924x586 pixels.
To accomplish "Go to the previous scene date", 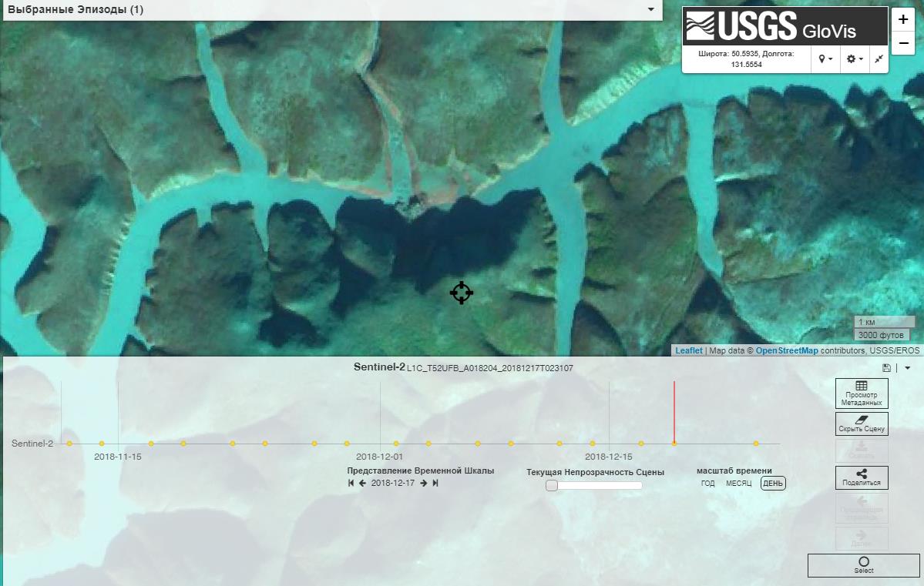I will [362, 483].
